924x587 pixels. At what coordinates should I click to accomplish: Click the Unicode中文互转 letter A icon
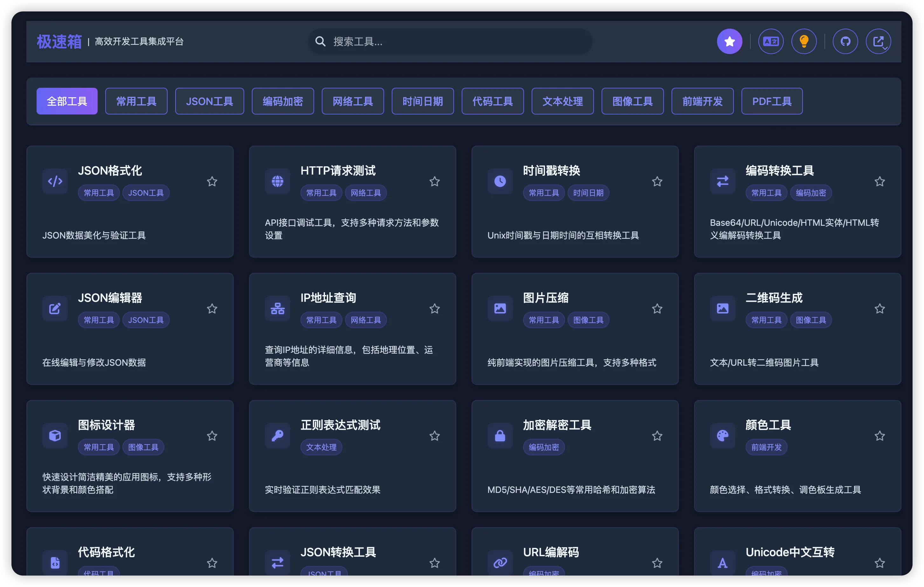pos(722,563)
